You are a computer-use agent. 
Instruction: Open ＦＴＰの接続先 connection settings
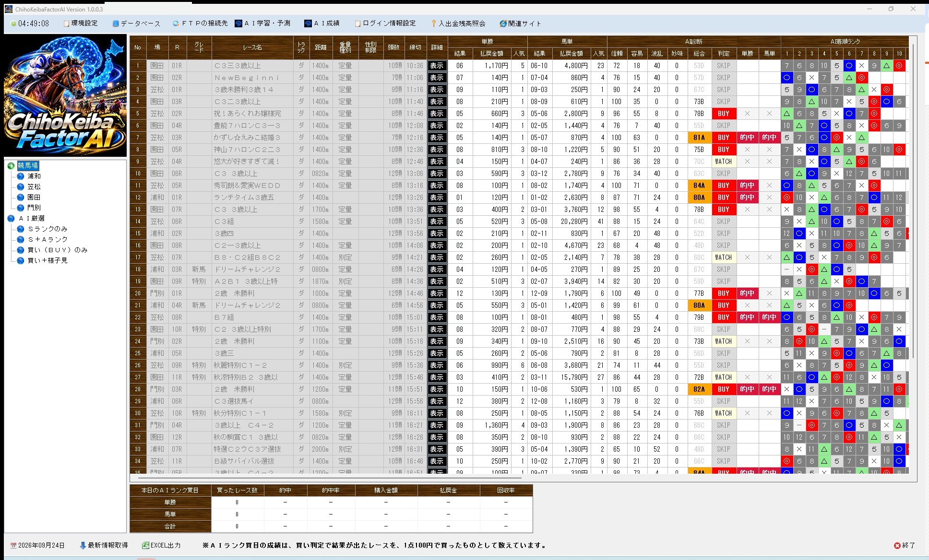coord(200,23)
